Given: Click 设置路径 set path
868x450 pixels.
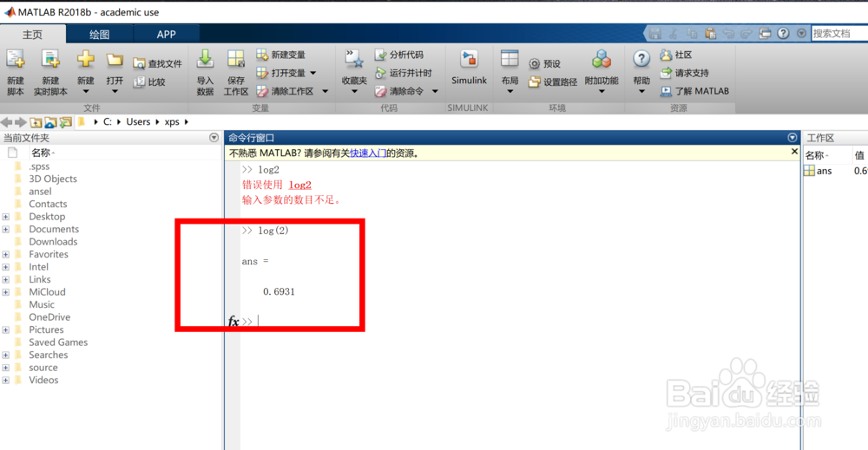Looking at the screenshot, I should pos(552,82).
